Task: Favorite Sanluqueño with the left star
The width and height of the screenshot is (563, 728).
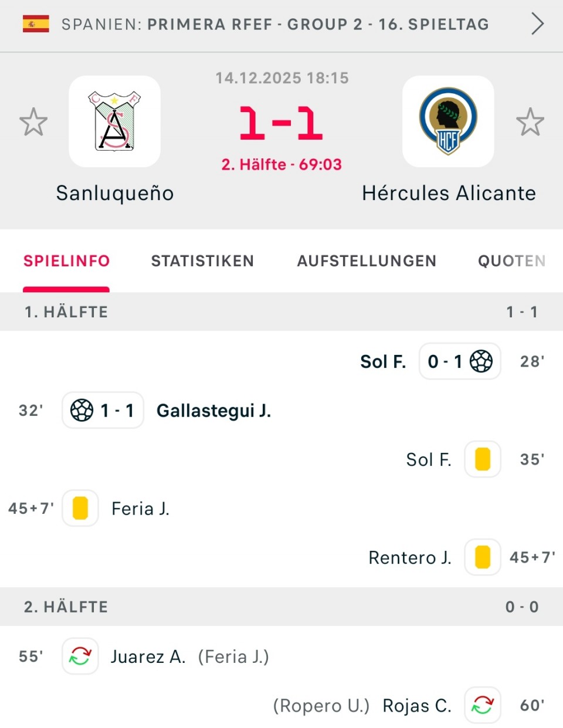Action: (33, 122)
